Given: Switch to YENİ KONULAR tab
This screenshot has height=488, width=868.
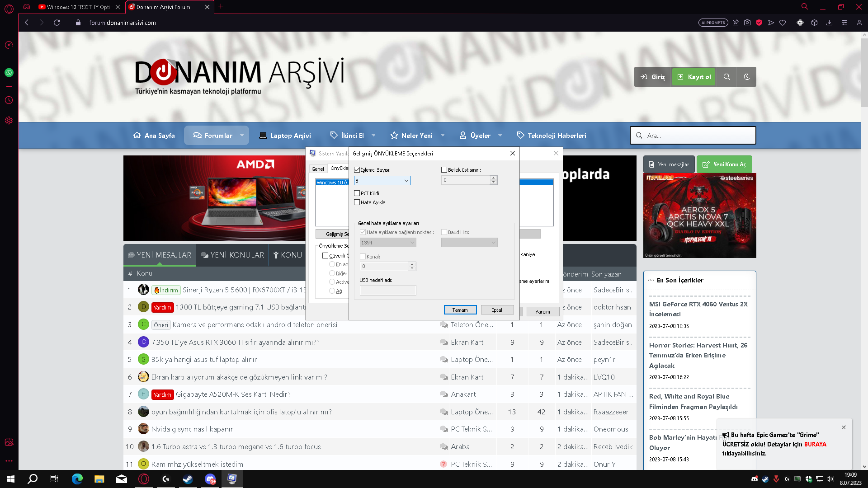Looking at the screenshot, I should coord(232,255).
